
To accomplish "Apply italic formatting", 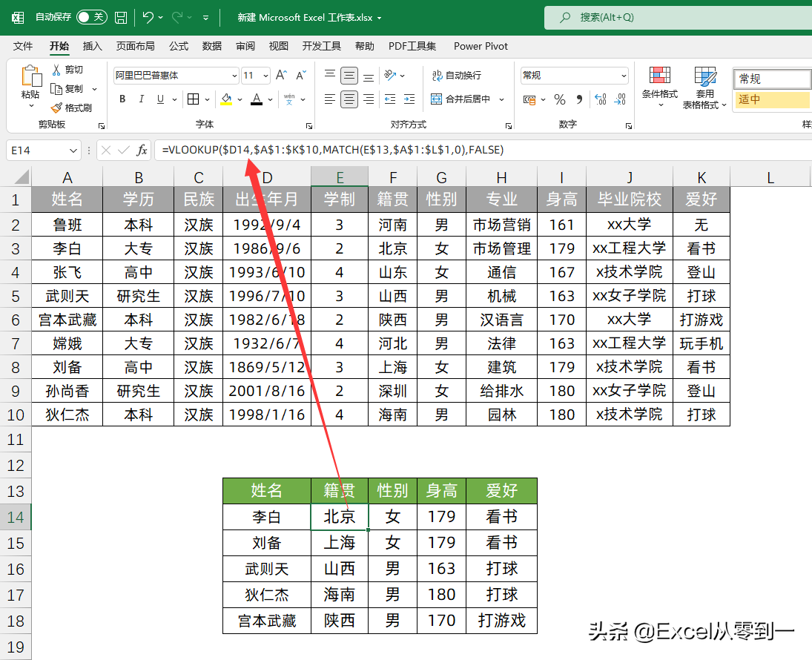I will [142, 99].
